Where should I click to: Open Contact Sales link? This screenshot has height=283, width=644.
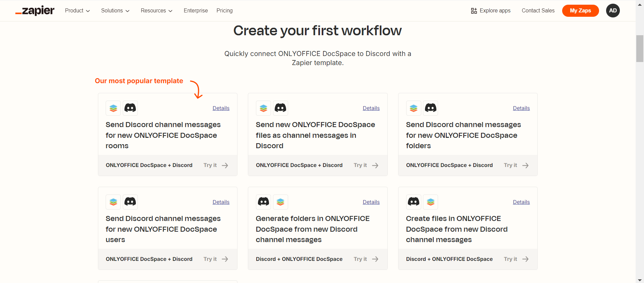[538, 11]
